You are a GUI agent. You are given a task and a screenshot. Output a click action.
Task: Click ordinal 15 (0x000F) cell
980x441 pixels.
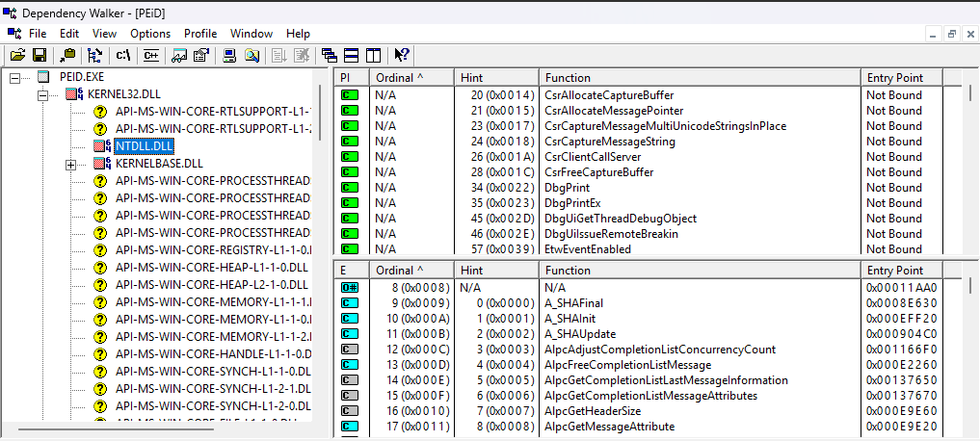click(417, 396)
